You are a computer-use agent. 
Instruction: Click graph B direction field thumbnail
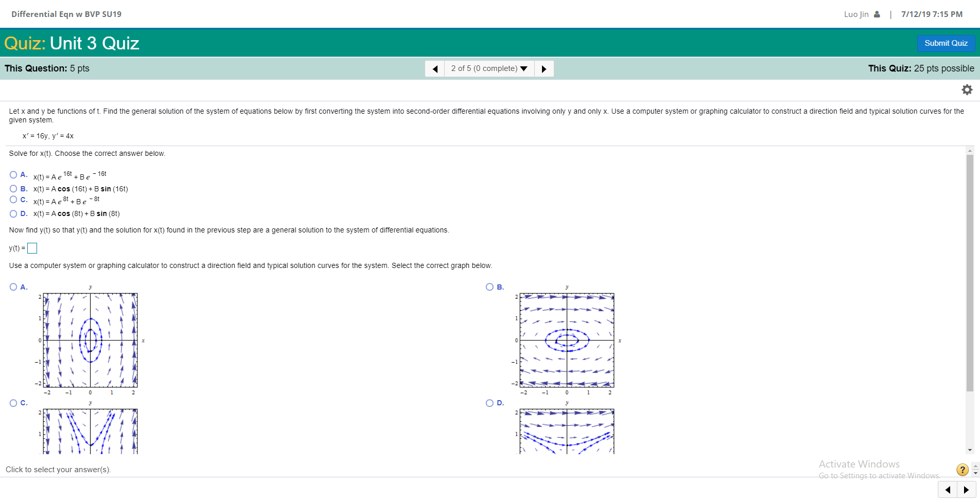pos(567,340)
